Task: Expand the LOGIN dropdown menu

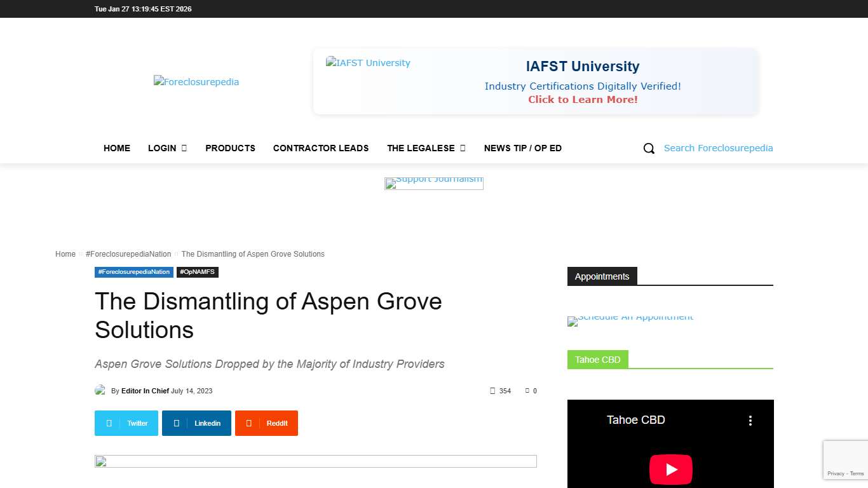Action: coord(167,148)
